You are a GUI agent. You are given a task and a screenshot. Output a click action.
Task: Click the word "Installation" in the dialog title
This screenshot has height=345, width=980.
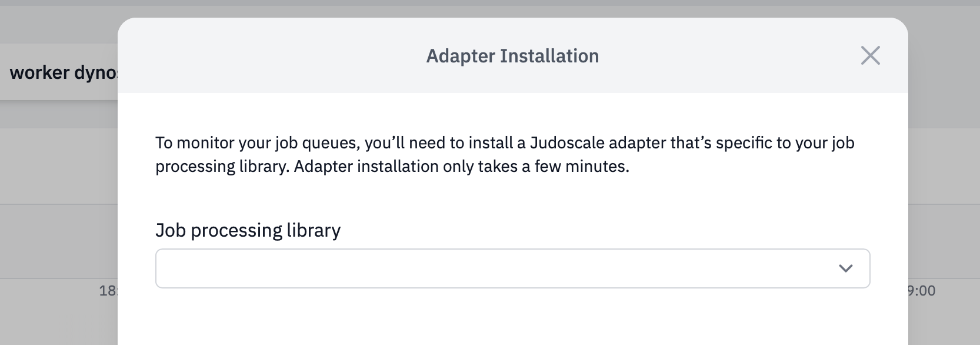pyautogui.click(x=549, y=56)
